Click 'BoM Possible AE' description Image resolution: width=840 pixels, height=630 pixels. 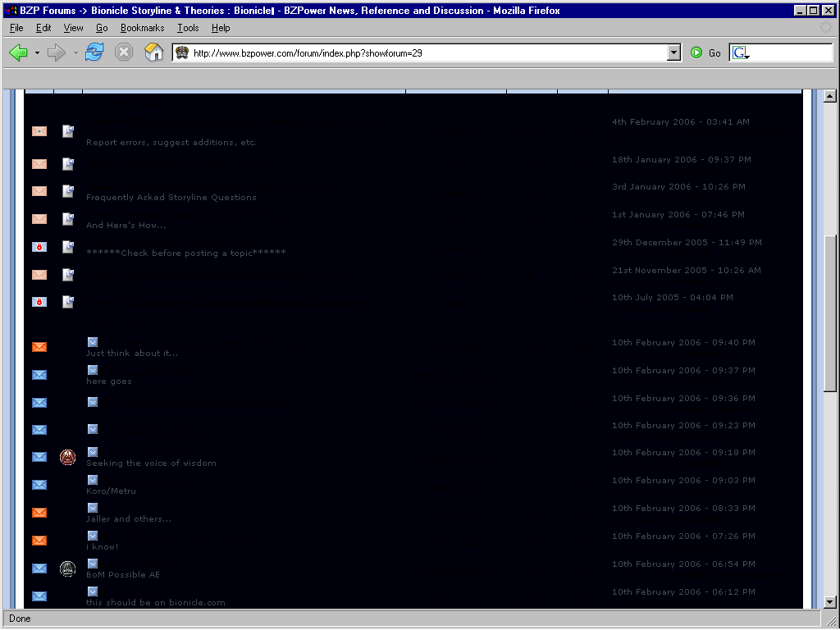pos(123,574)
